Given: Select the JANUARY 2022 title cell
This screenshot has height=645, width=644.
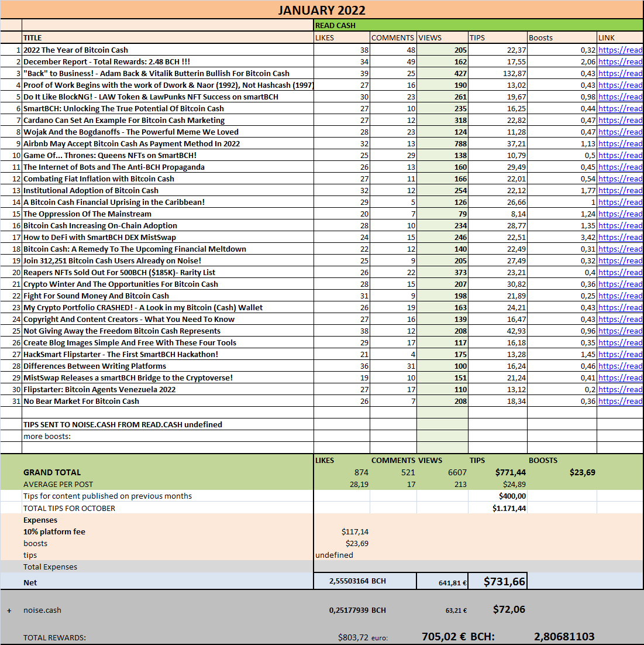Looking at the screenshot, I should pos(322,10).
